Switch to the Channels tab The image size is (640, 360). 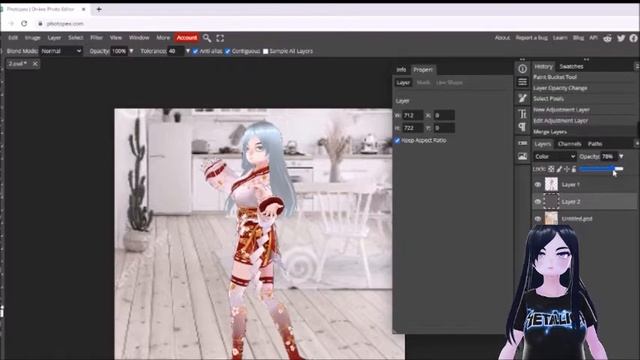(569, 144)
